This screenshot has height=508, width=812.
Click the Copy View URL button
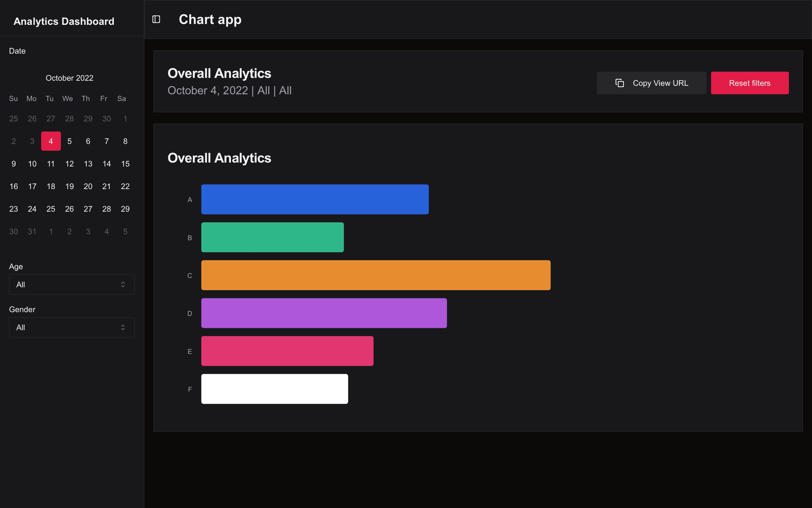click(651, 83)
